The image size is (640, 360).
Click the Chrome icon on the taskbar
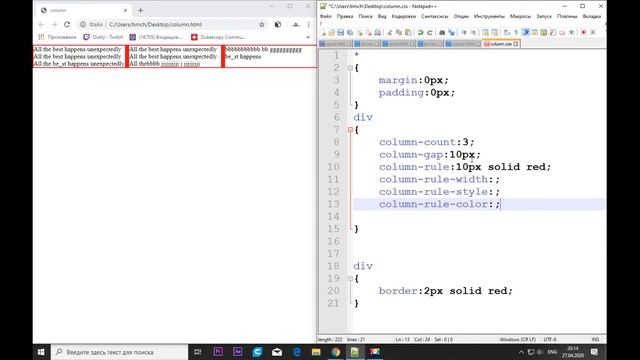point(336,352)
